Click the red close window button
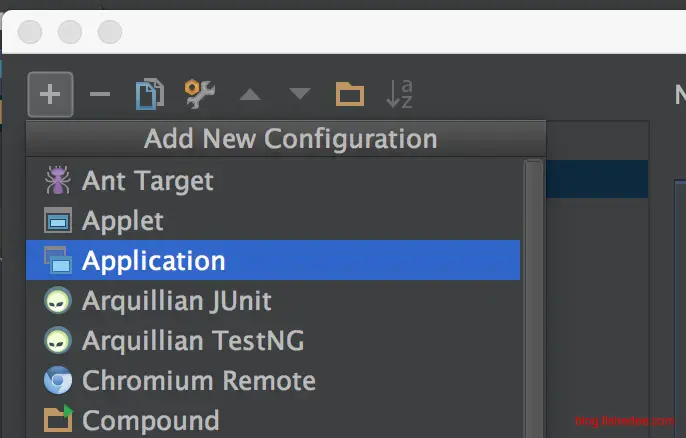 30,31
